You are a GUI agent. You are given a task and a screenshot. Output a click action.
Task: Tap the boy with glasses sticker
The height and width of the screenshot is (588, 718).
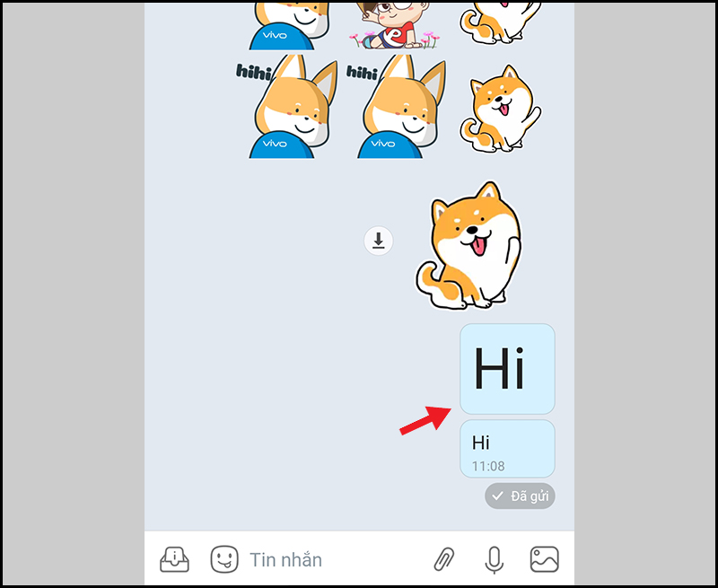(393, 25)
